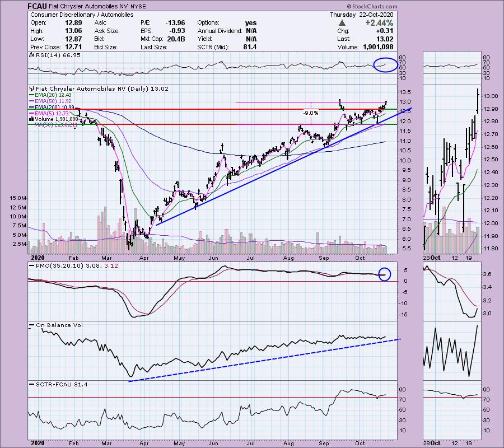Click the blue circle on the RSI panel
Screen dimensions: 504x448
coord(385,65)
